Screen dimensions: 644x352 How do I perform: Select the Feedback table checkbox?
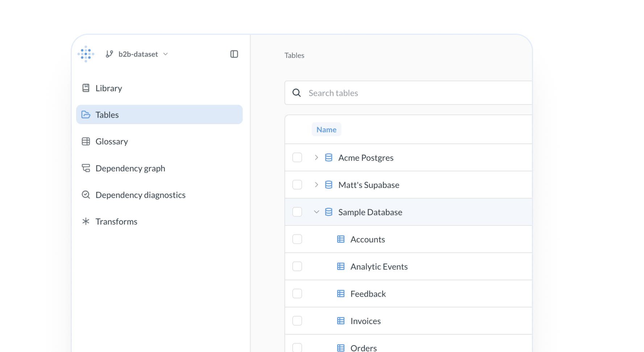pos(297,293)
